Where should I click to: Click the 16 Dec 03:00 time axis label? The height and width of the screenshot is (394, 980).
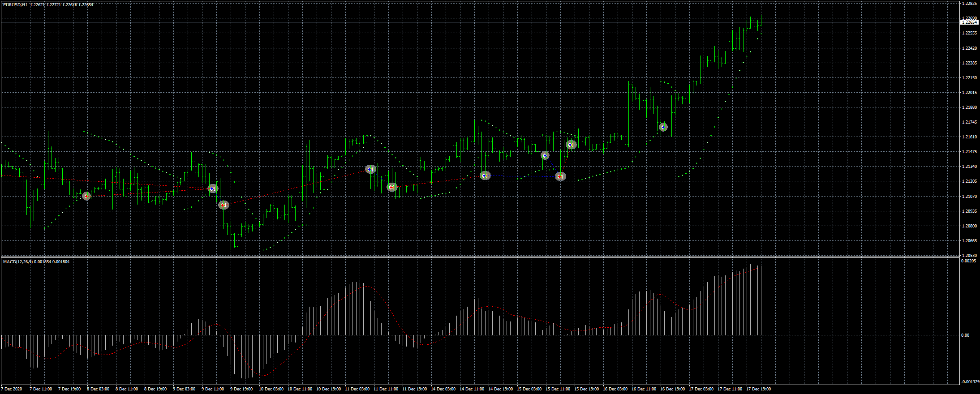point(615,389)
